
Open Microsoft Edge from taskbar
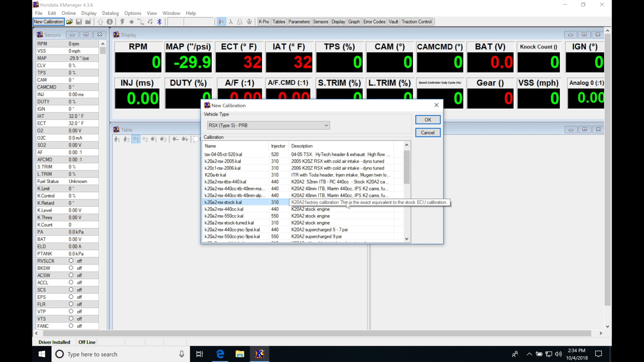pos(220,354)
